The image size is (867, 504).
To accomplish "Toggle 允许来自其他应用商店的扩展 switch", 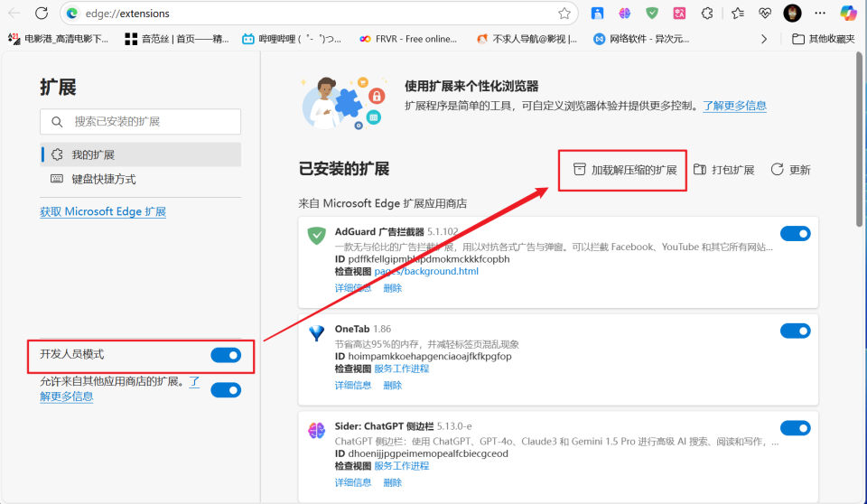I will click(x=226, y=390).
